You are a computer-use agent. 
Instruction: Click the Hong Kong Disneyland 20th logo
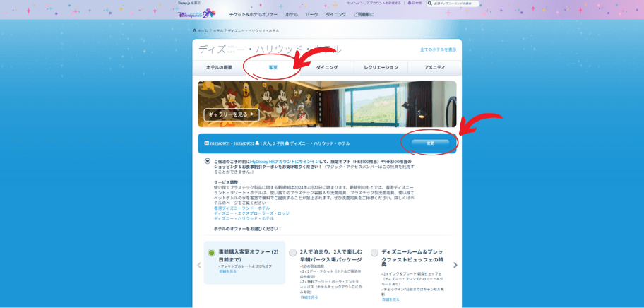pyautogui.click(x=197, y=13)
